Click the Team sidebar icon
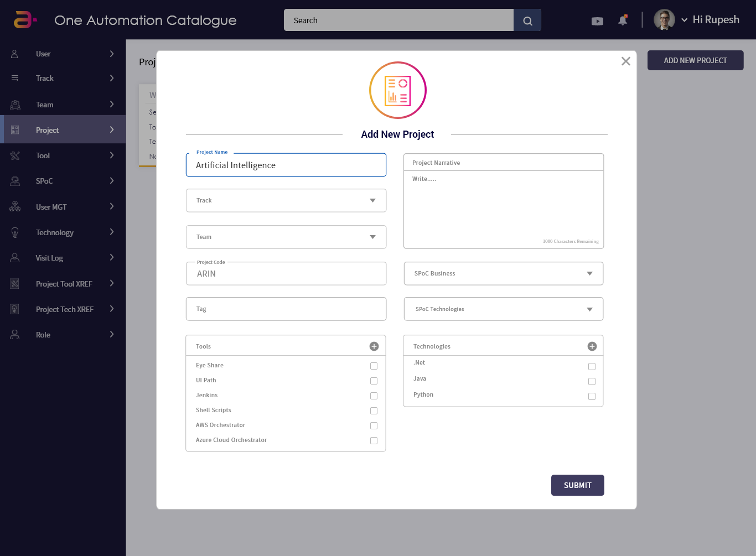The width and height of the screenshot is (756, 556). (15, 104)
